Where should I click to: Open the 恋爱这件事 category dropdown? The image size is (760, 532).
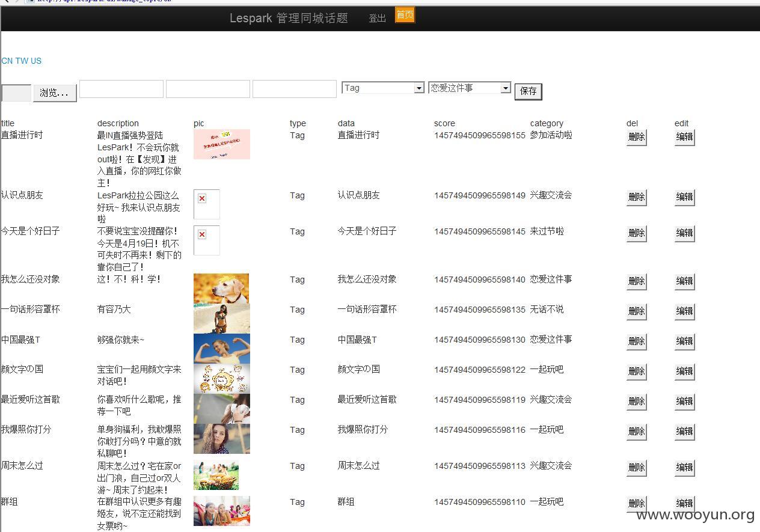[470, 88]
